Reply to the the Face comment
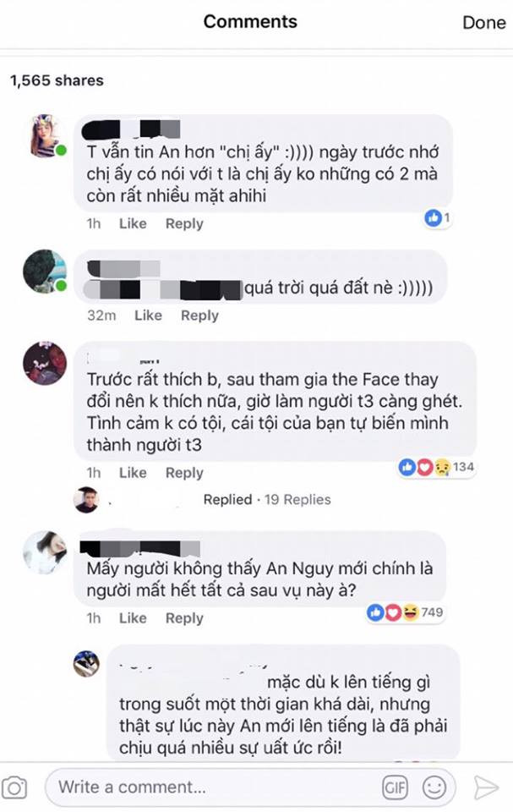Screen dimensions: 513x812 184,473
